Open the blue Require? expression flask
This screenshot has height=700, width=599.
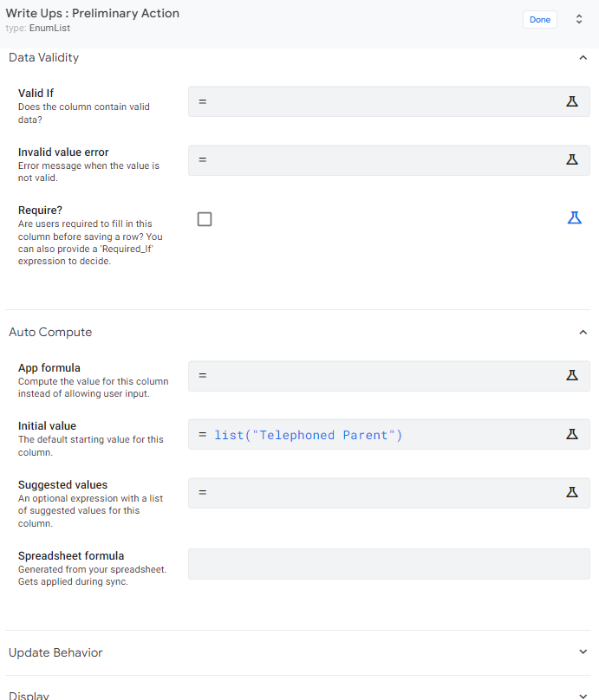pyautogui.click(x=575, y=217)
